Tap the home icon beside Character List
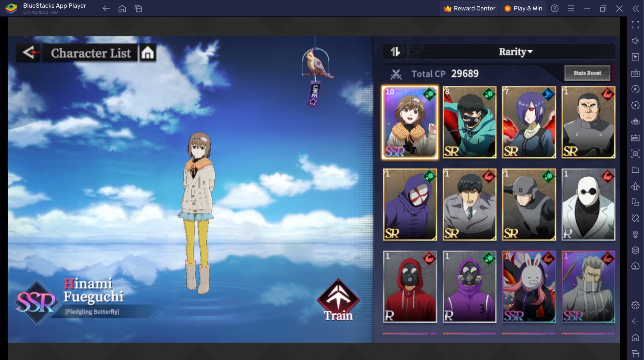This screenshot has height=360, width=644. point(148,53)
